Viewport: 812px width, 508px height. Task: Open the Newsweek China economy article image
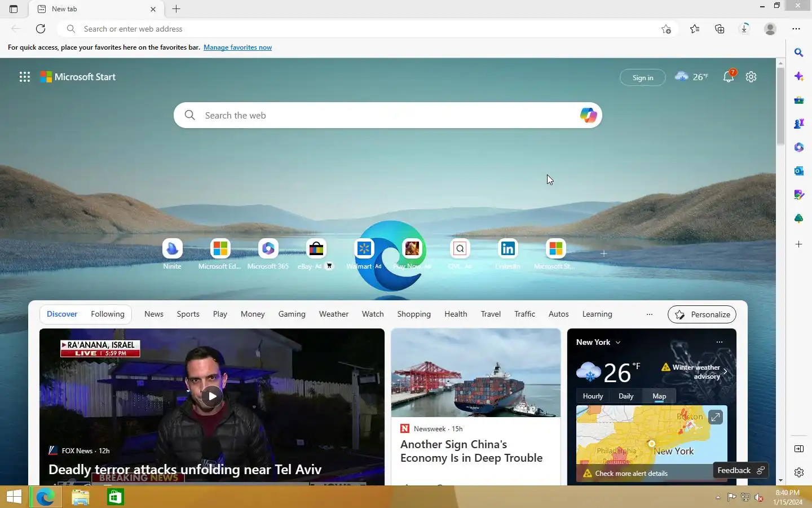coord(476,373)
